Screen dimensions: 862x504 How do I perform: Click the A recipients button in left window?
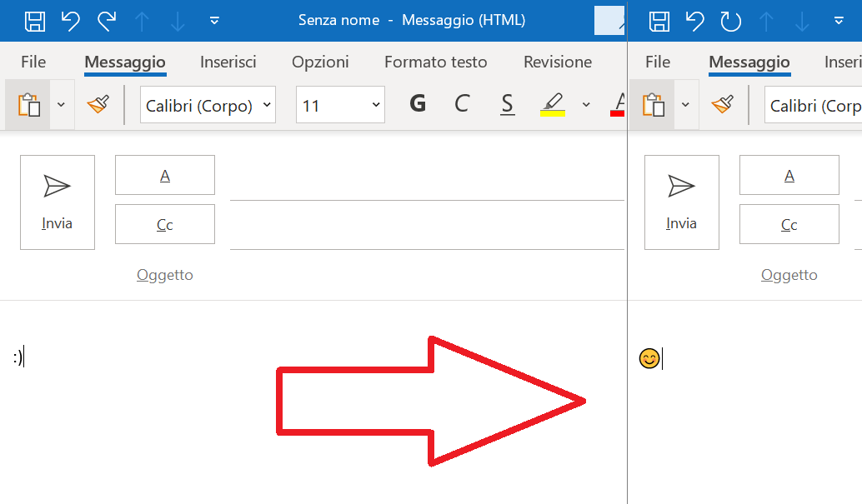coord(165,175)
